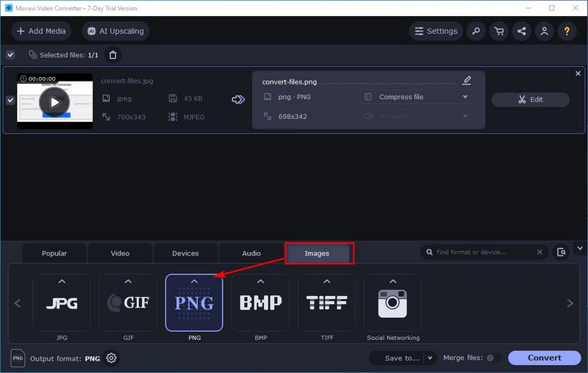Select the BMP format icon

[261, 303]
